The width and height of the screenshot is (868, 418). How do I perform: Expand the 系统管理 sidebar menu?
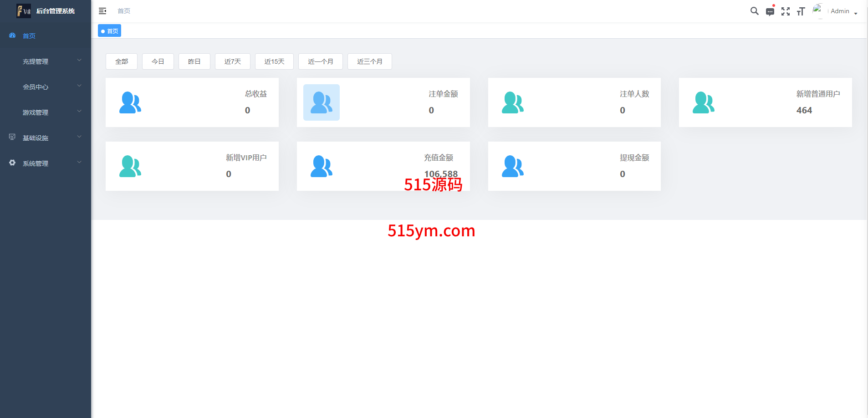(46, 163)
